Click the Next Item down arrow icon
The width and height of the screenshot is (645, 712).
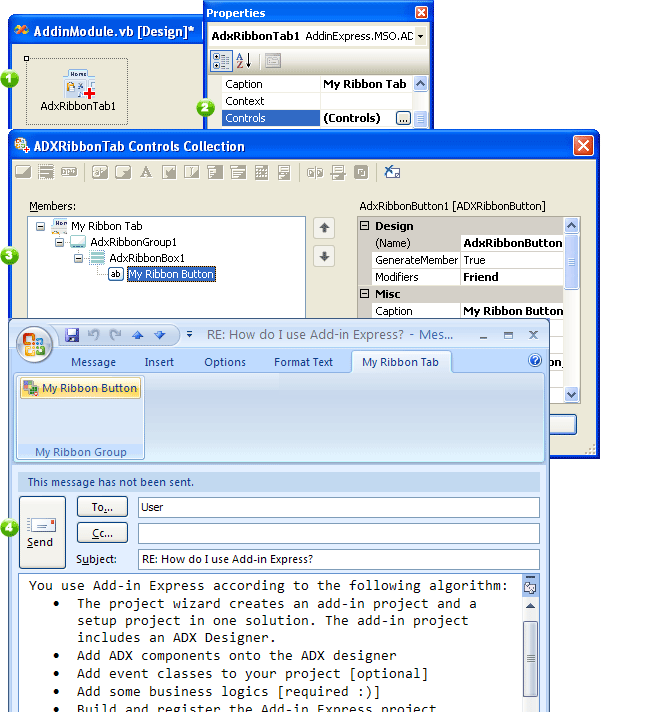pos(159,335)
